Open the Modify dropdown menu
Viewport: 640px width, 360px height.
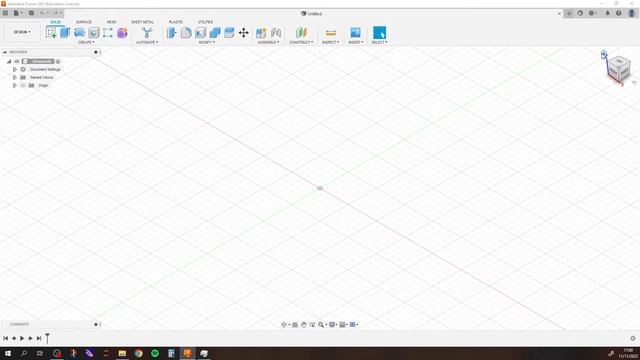[x=207, y=42]
